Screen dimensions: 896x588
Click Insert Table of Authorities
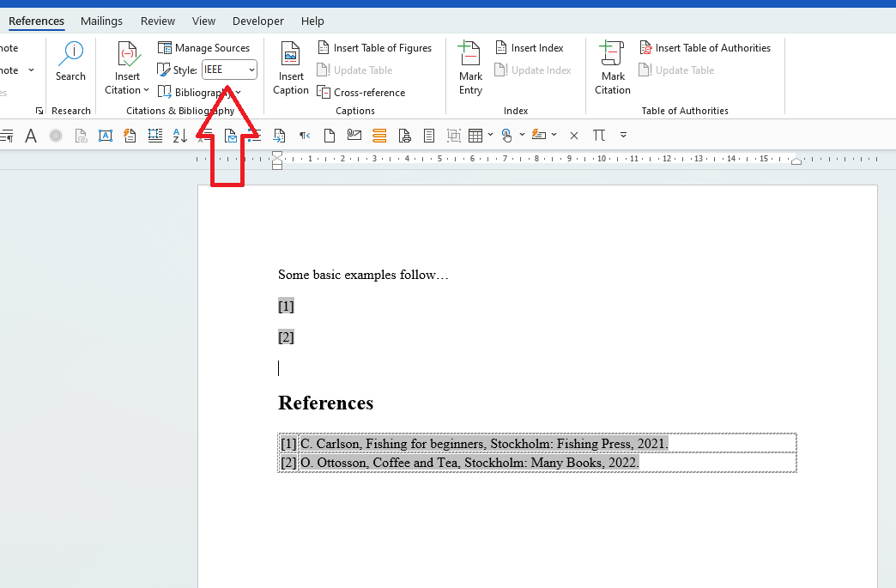705,48
